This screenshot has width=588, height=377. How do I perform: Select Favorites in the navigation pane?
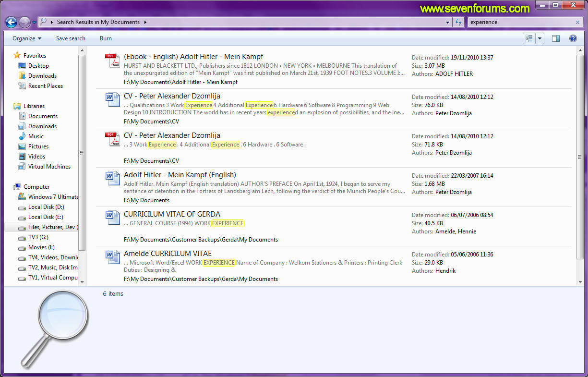point(35,56)
